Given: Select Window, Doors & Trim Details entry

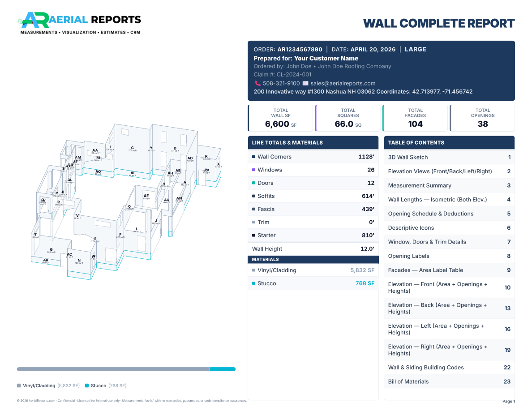Looking at the screenshot, I should point(449,242).
